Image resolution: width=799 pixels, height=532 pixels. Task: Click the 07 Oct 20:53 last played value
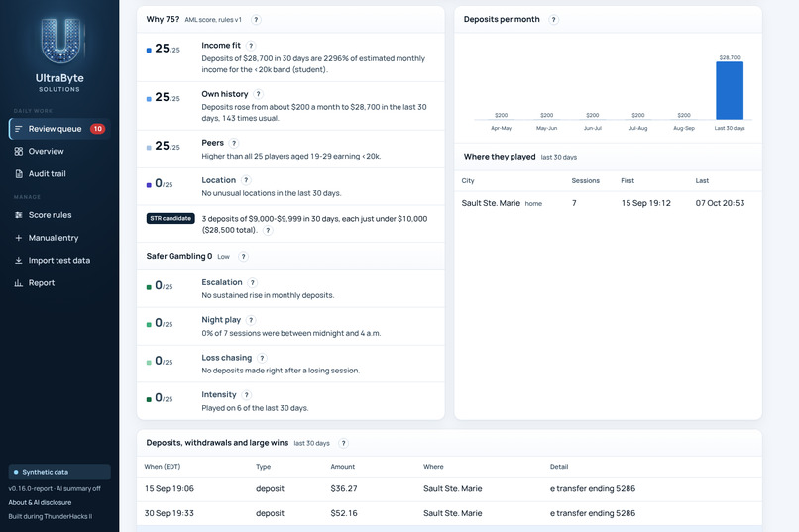click(x=720, y=203)
